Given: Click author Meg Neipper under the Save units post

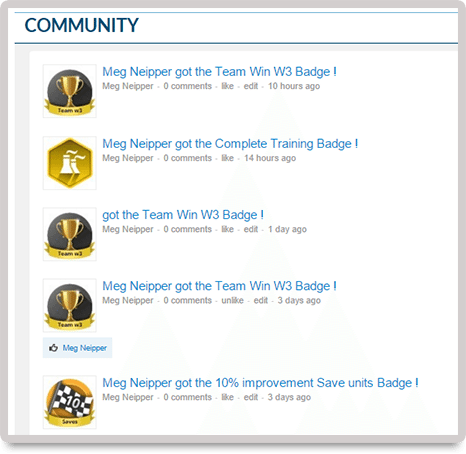Looking at the screenshot, I should pyautogui.click(x=128, y=397).
